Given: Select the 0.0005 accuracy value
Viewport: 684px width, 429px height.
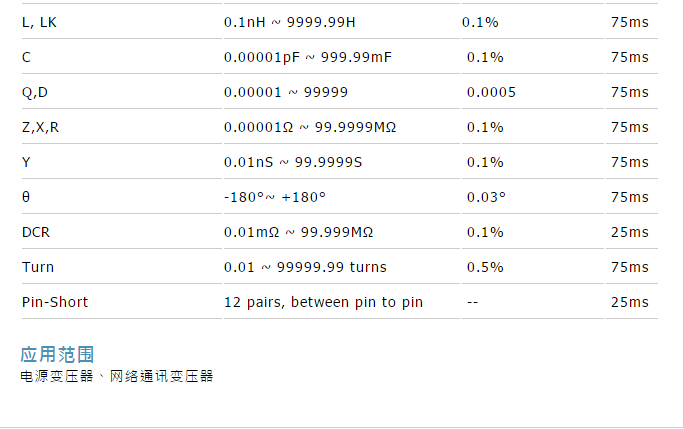Looking at the screenshot, I should [x=491, y=92].
